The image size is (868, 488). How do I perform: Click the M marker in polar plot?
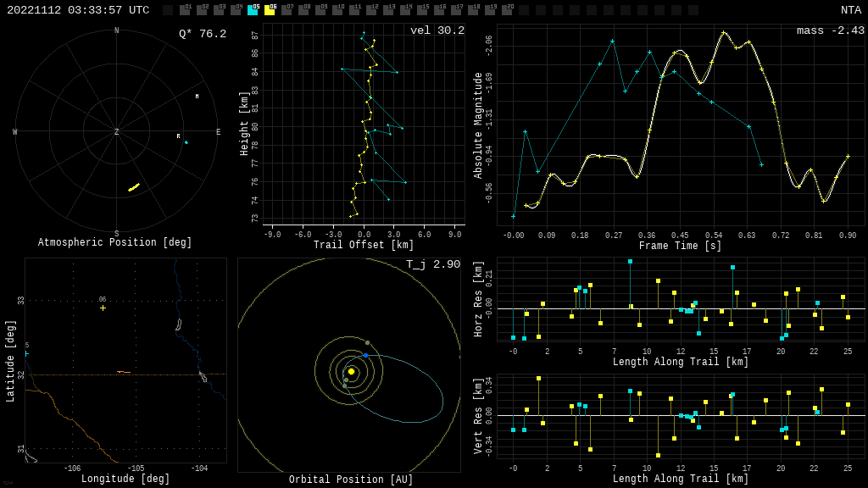coord(197,97)
